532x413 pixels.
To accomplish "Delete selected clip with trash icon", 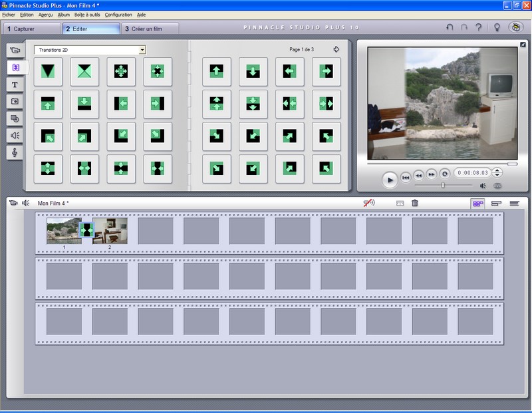I will (x=414, y=203).
